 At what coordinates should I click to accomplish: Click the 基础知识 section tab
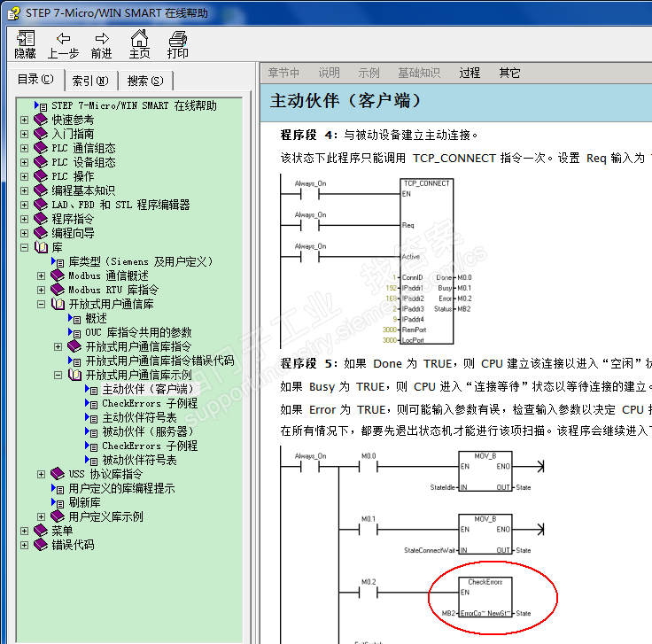pos(419,73)
